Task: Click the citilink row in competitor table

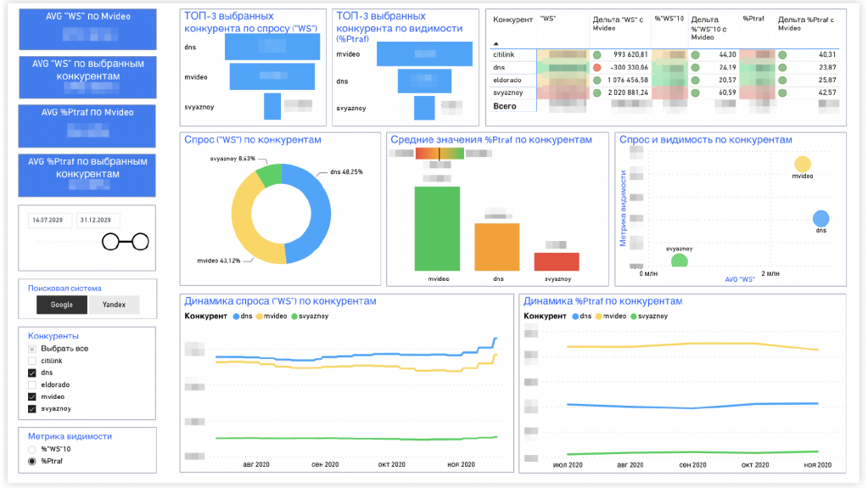Action: click(665, 55)
